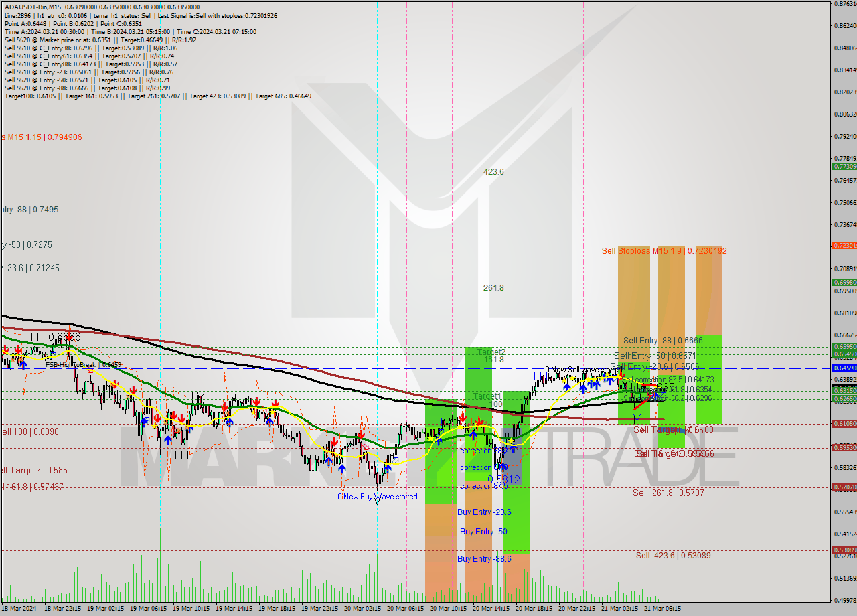Click the 'Sell %20 @ Market price' info line
Viewport: 857px width, 616px height.
(x=100, y=40)
